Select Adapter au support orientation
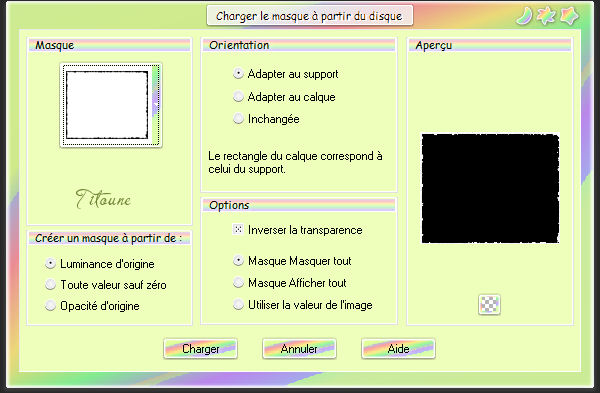600x393 pixels. pyautogui.click(x=238, y=73)
